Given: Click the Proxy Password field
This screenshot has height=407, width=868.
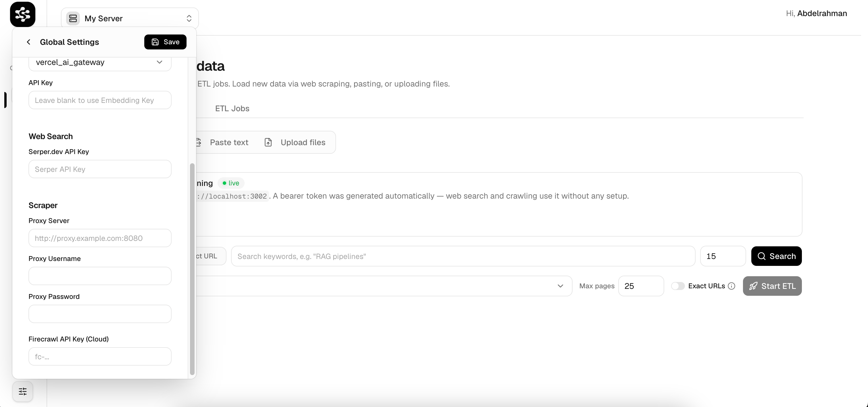Looking at the screenshot, I should (x=100, y=314).
